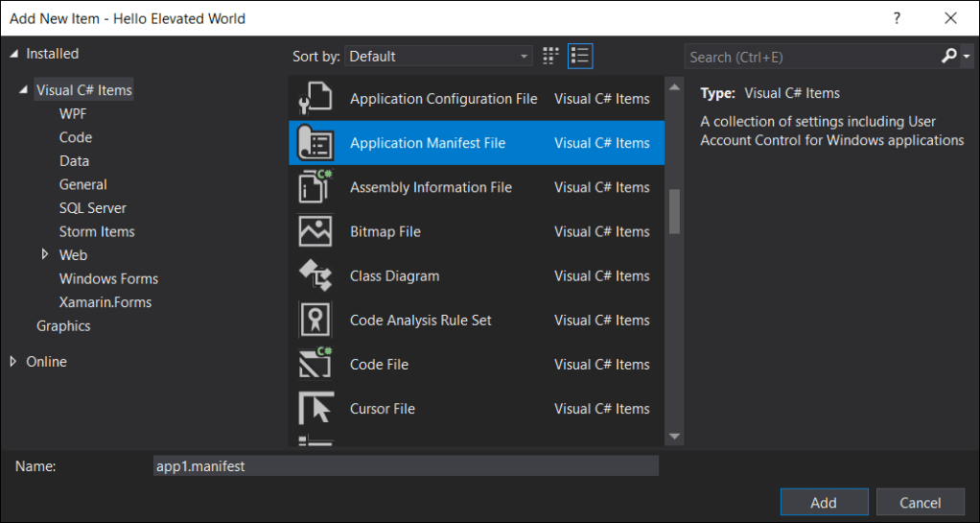This screenshot has width=980, height=523.
Task: Click the Cancel button
Action: [920, 502]
